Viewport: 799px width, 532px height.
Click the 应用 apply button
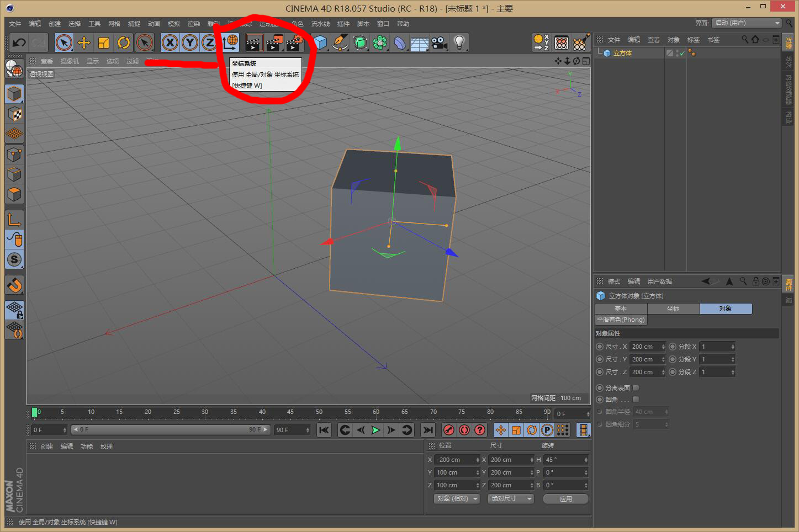[x=566, y=498]
